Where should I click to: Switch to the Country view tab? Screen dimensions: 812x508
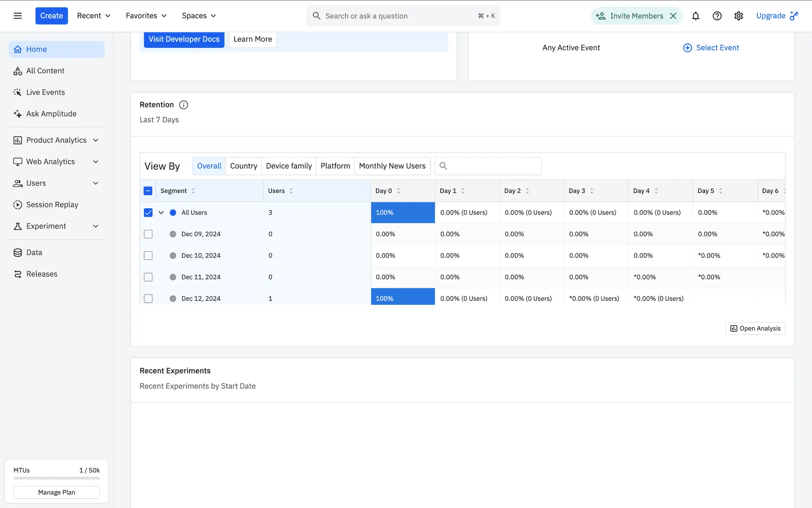[x=244, y=166]
